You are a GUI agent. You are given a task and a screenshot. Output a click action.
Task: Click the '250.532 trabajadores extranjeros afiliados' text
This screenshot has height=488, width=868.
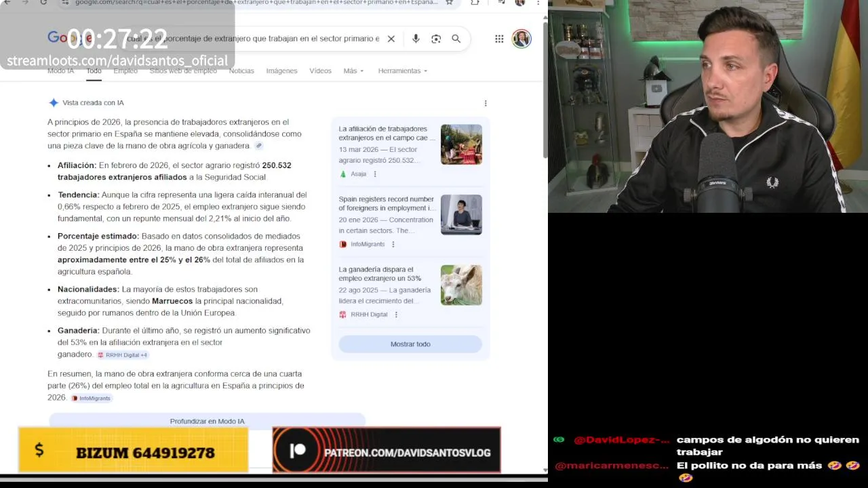(174, 171)
